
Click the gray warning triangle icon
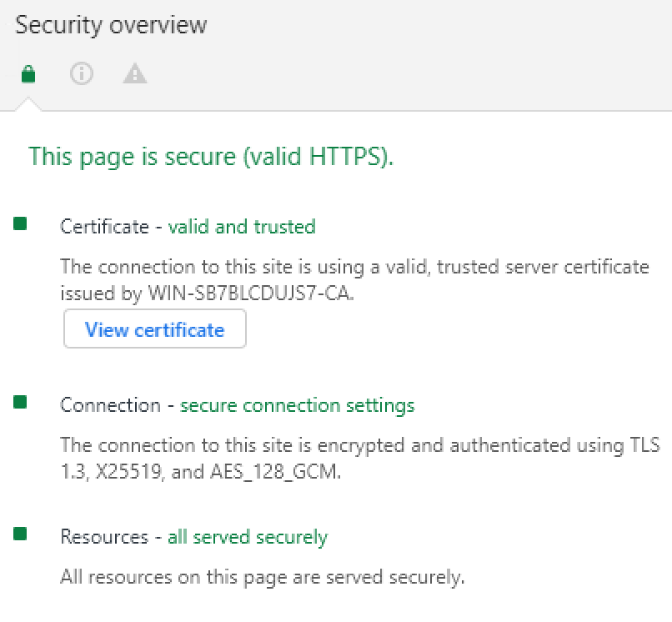point(135,73)
